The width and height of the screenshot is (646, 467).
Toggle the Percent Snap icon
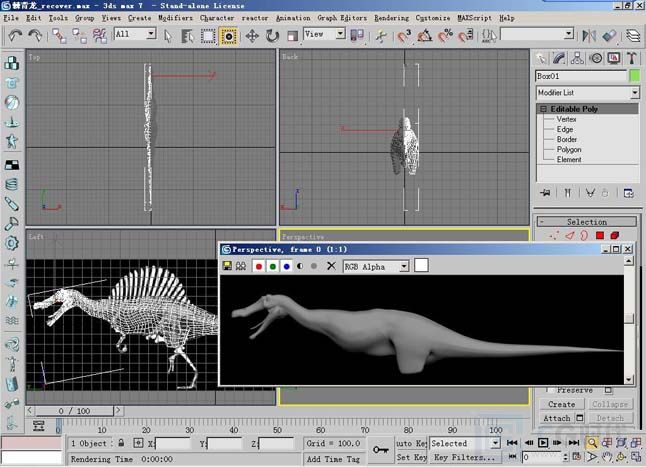[x=445, y=36]
